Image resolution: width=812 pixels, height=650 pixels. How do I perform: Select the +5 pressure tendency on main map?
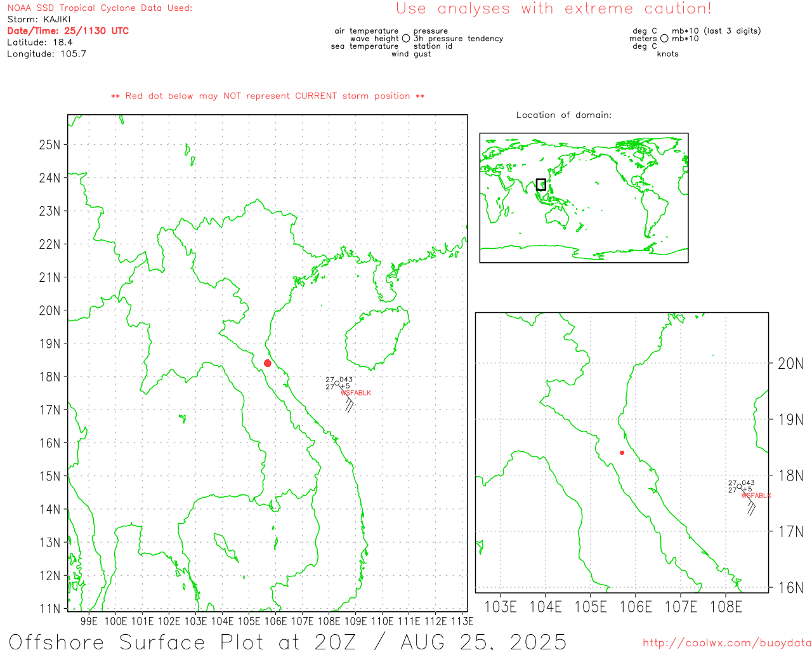pos(344,386)
